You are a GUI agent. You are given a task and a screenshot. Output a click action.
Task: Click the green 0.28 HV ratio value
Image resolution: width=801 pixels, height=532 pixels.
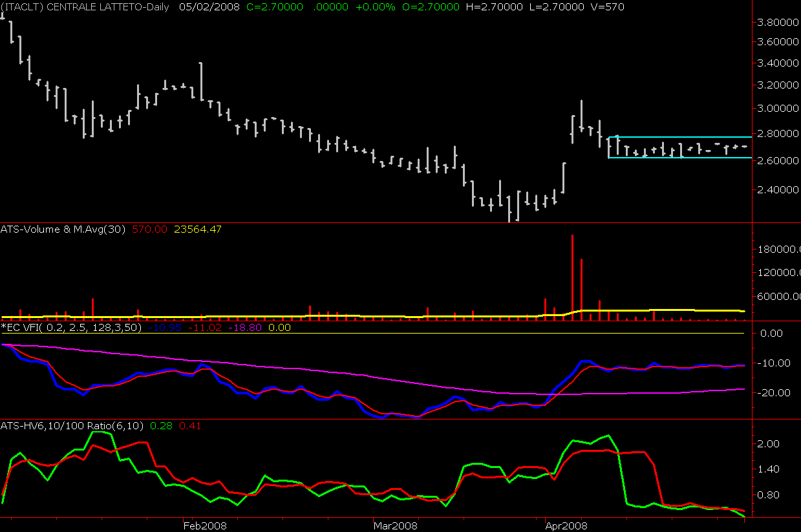tap(159, 425)
